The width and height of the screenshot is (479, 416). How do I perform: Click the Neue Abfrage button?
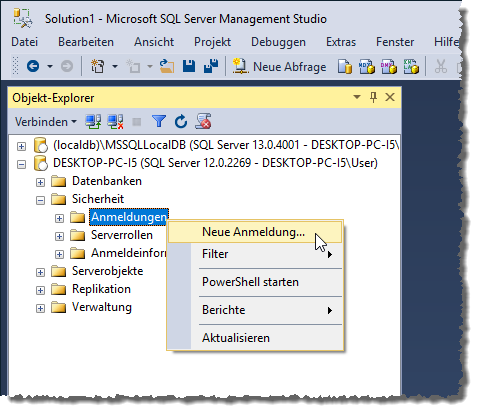point(279,66)
